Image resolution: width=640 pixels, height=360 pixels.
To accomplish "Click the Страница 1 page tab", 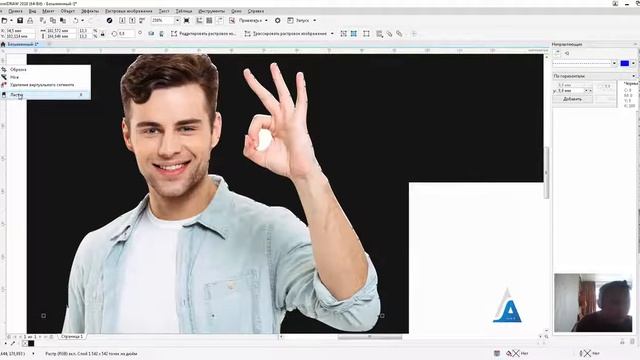I will click(x=72, y=337).
